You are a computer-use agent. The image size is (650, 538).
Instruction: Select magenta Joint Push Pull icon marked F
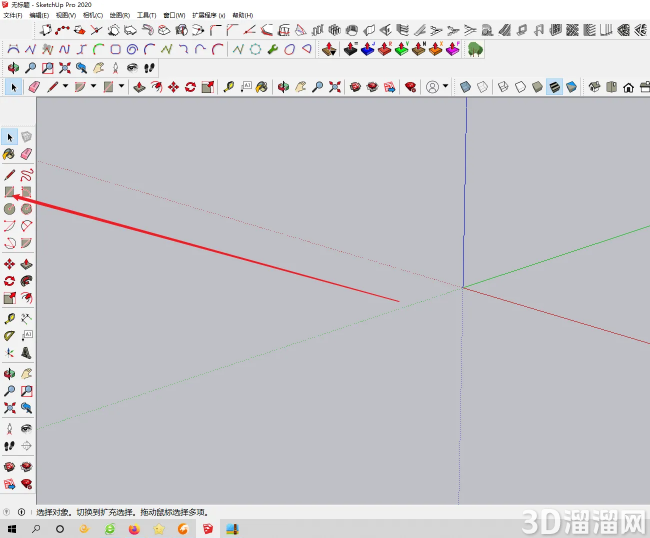click(453, 49)
